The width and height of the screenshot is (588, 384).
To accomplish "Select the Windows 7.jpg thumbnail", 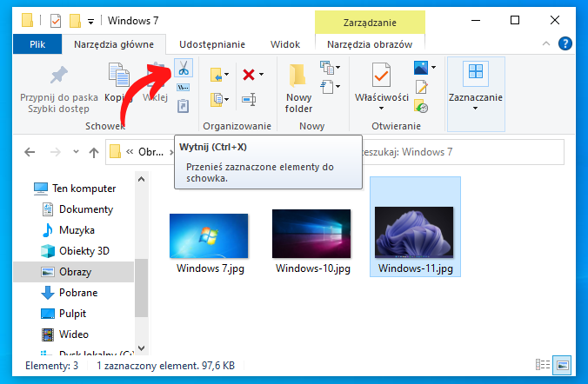I will (209, 235).
